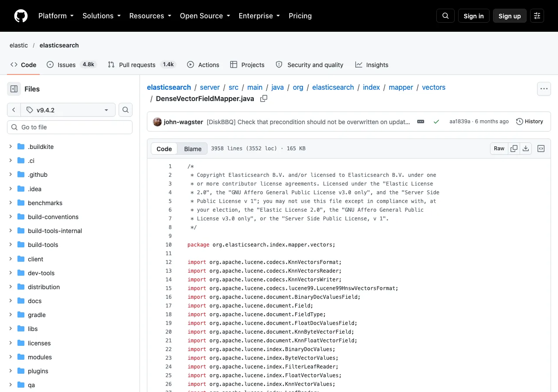Expand the Solutions menu
The width and height of the screenshot is (558, 392).
(x=101, y=16)
